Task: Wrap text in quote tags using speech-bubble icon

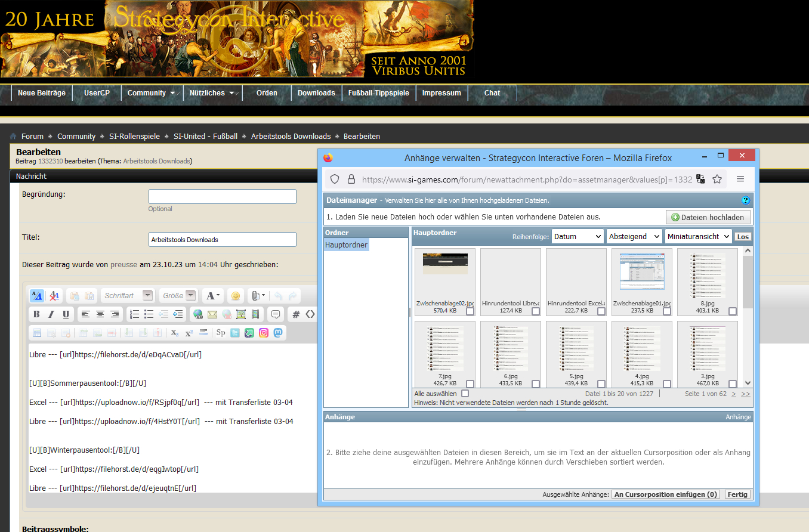Action: click(275, 314)
